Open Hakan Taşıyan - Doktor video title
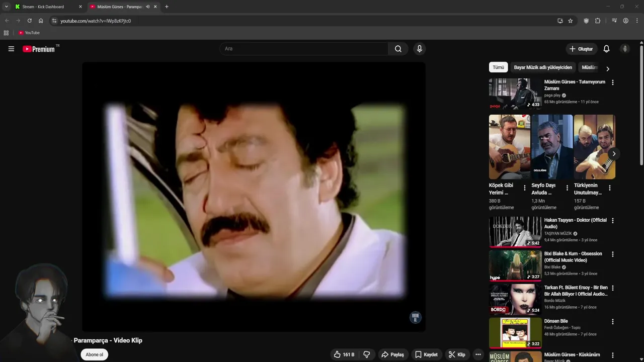The height and width of the screenshot is (362, 644). tap(575, 223)
